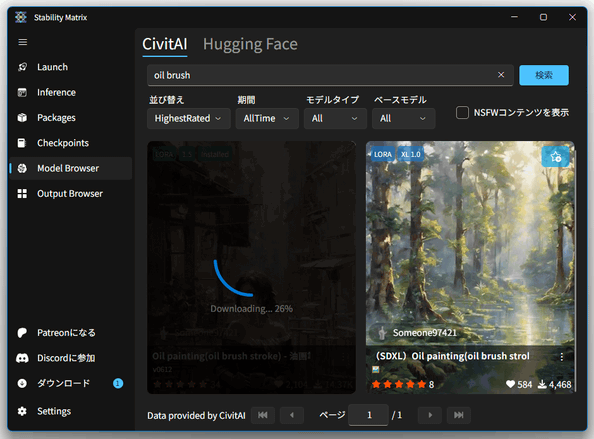Open the model type All dropdown
Viewport: 594px width, 439px height.
(335, 119)
